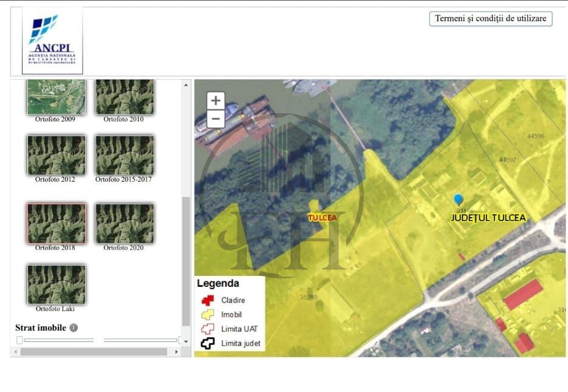Click the ANCPI logo
This screenshot has width=568, height=392.
52,41
